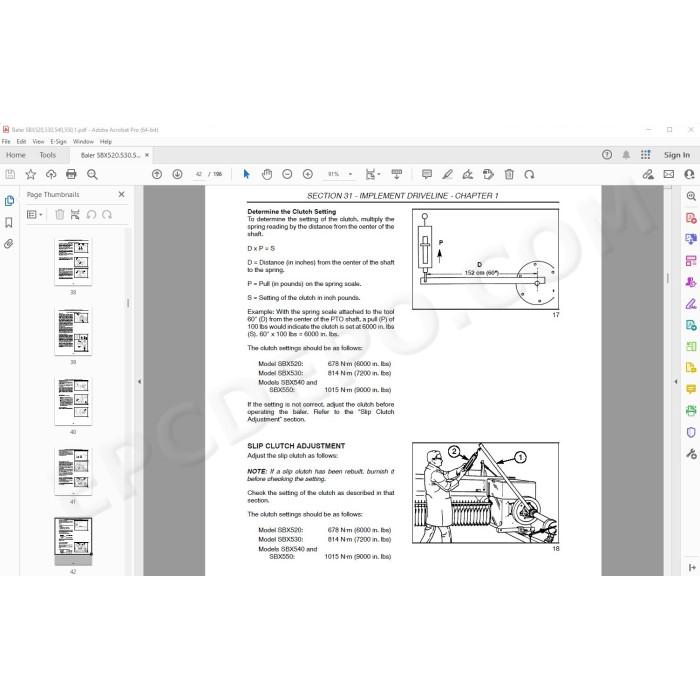The image size is (700, 700).
Task: Click Sign In
Action: click(677, 155)
